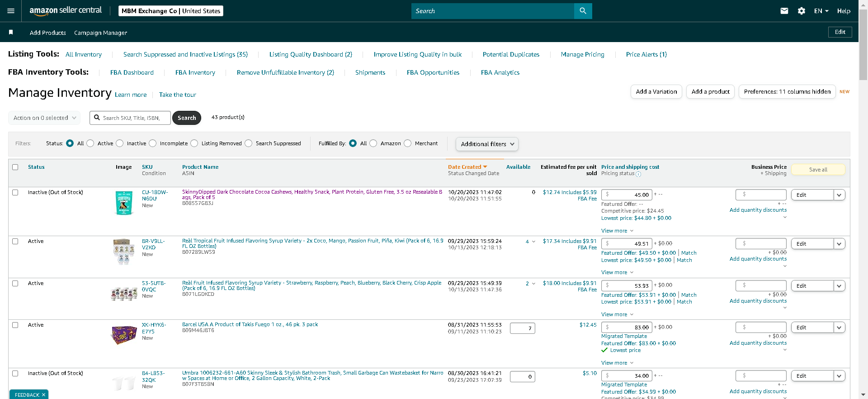Viewport: 868px width, 399px height.
Task: Open Preferences: 11 columns hidden
Action: tap(787, 91)
